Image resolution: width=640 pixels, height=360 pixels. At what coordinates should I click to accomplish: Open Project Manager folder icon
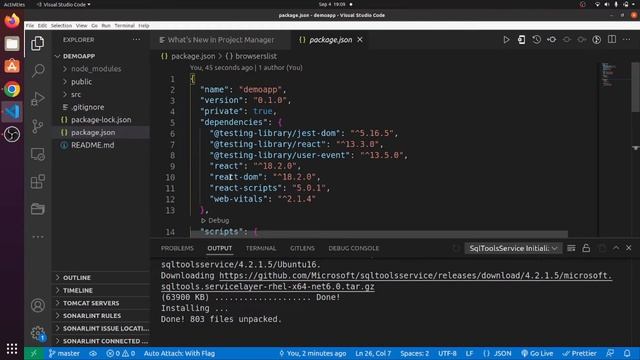(x=38, y=209)
